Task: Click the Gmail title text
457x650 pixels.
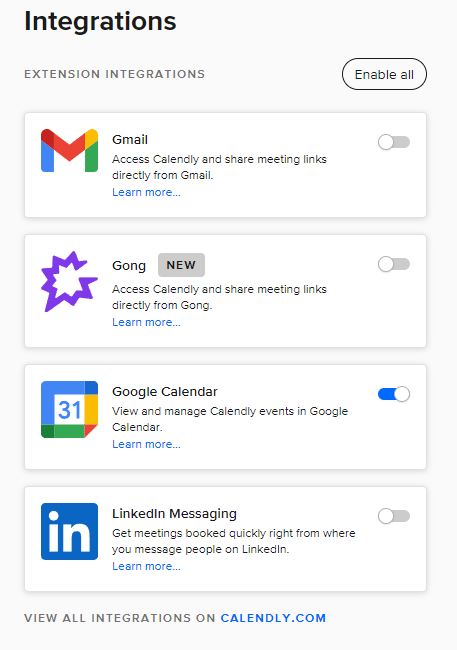Action: click(130, 140)
